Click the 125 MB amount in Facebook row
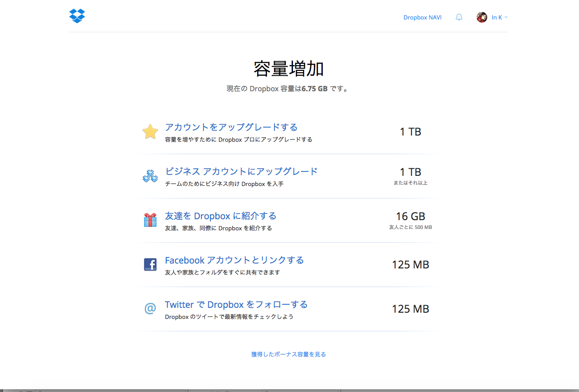Image resolution: width=579 pixels, height=392 pixels. coord(410,265)
